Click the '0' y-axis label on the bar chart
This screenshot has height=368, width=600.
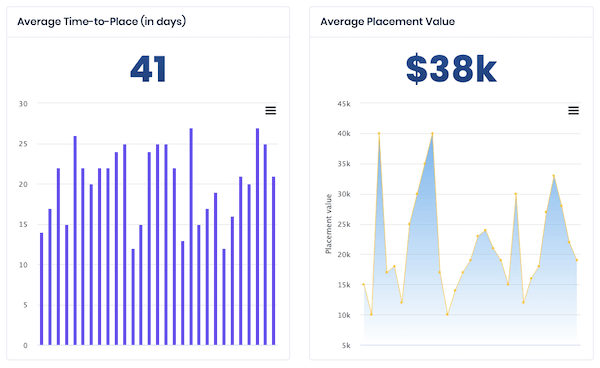point(25,345)
